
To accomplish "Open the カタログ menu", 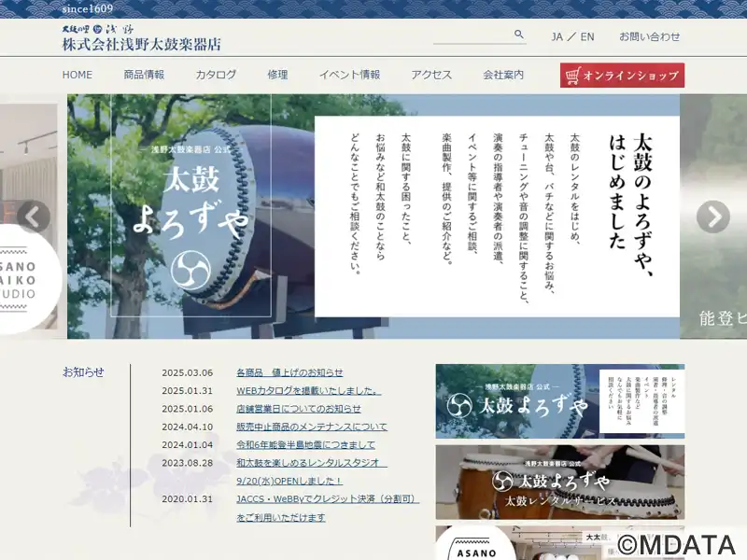I will (x=216, y=75).
